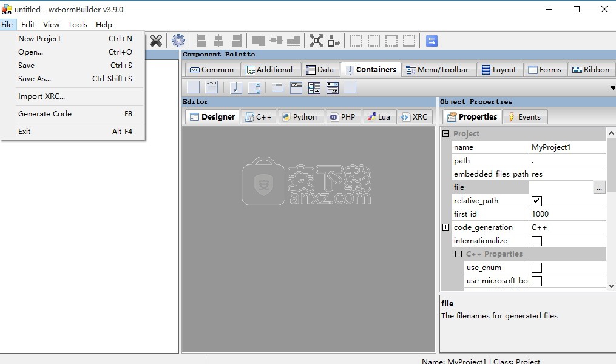The image size is (616, 364).
Task: Choose Exit from File menu
Action: coord(73,131)
